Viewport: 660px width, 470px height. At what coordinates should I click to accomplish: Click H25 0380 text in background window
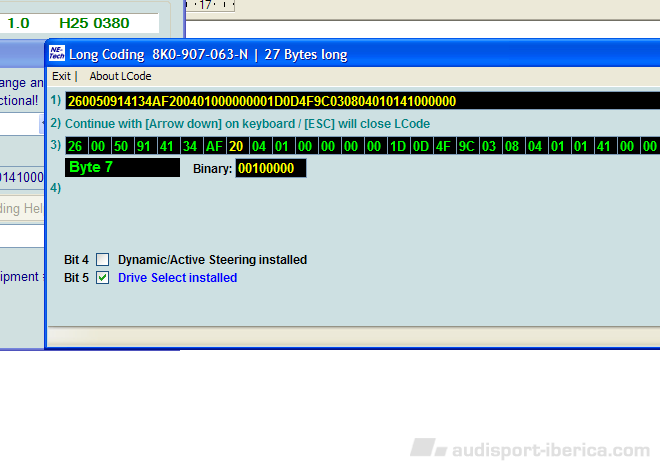pyautogui.click(x=94, y=23)
